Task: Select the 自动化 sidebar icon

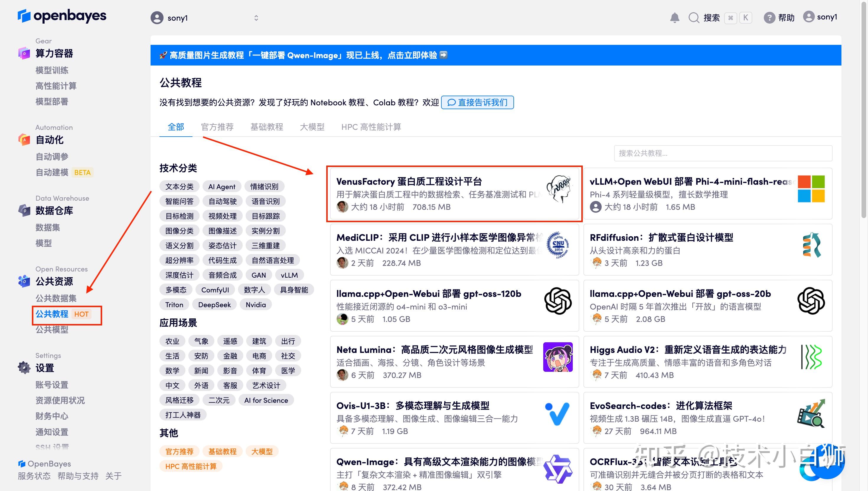Action: tap(24, 140)
